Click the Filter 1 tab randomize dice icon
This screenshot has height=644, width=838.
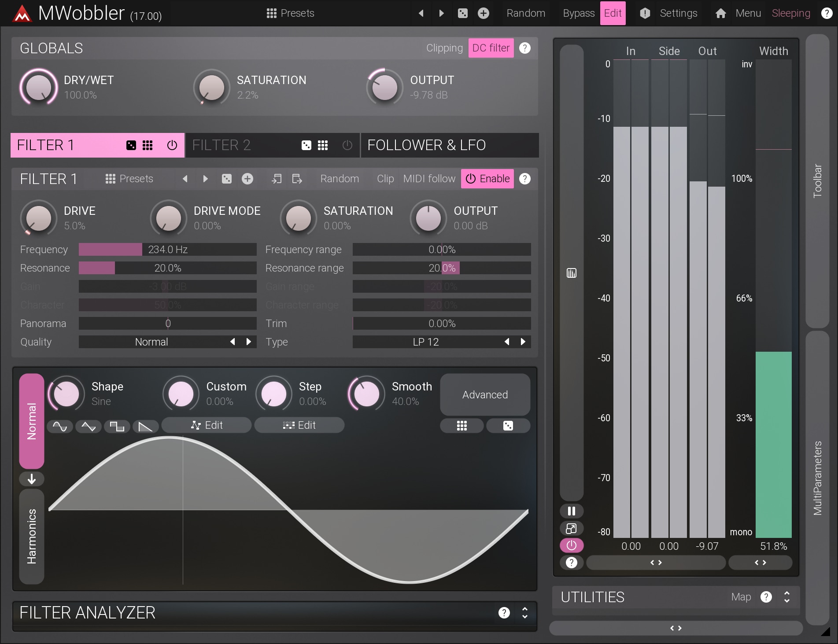point(131,145)
